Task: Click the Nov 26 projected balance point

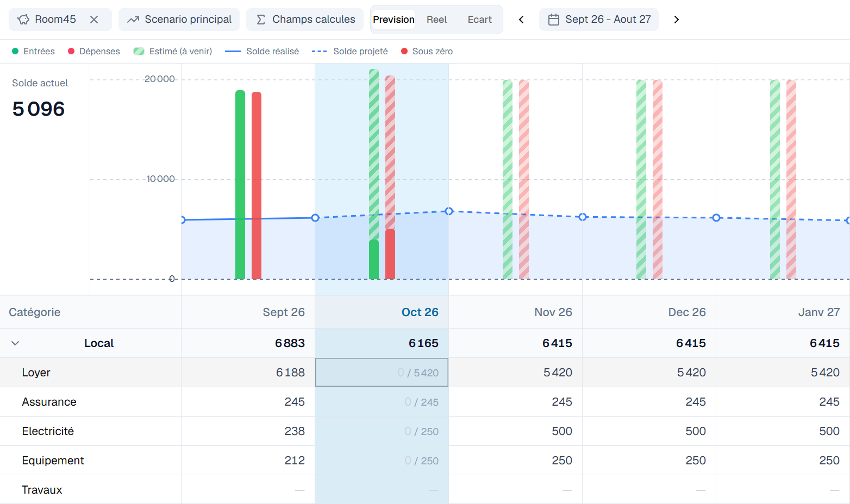Action: [x=449, y=211]
